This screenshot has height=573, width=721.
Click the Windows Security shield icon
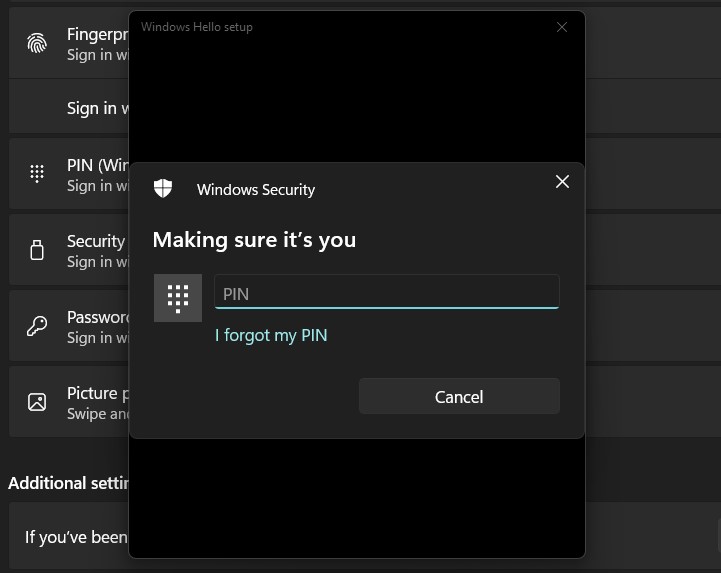tap(163, 189)
